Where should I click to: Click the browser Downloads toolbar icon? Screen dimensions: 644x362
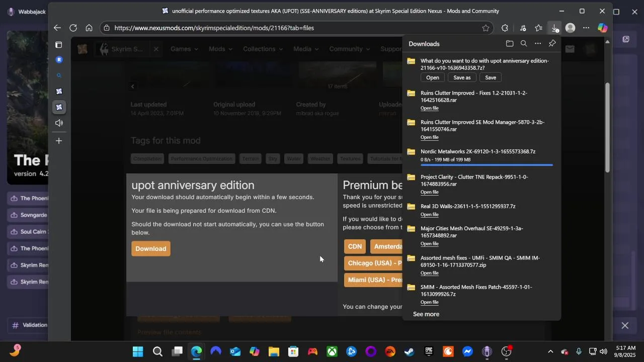point(554,28)
